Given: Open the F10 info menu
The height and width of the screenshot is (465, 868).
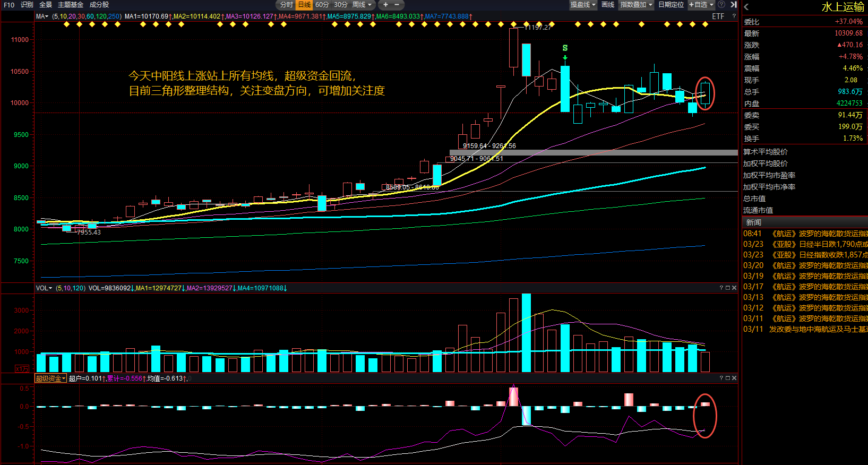Looking at the screenshot, I should click(9, 5).
